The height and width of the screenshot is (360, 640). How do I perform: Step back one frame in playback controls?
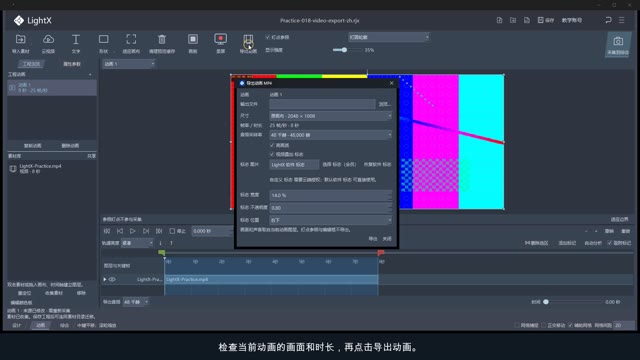point(120,231)
